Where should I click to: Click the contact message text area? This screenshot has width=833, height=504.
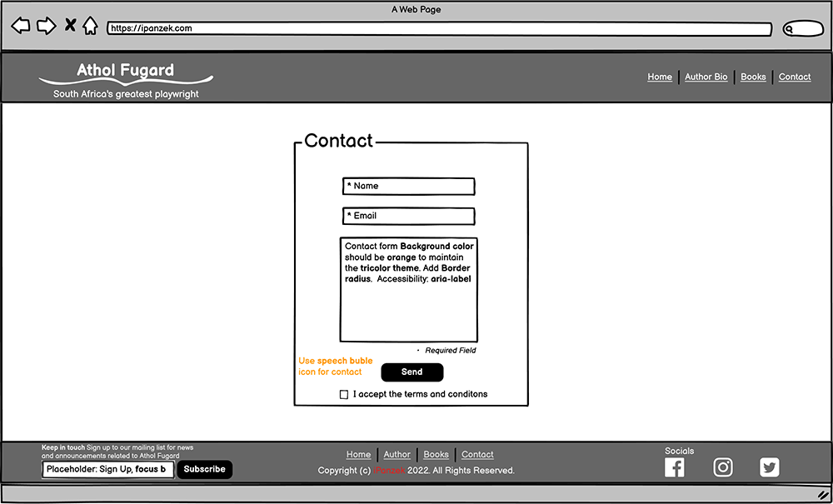408,290
